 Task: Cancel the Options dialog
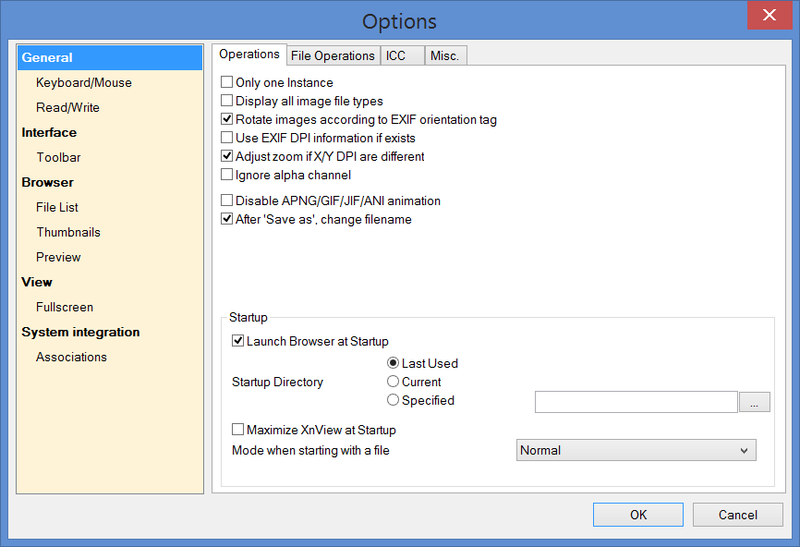point(738,515)
